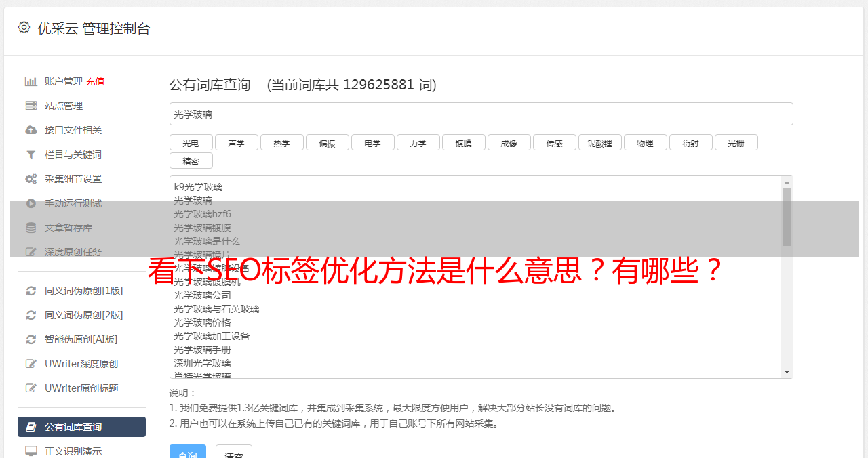
Task: Click the server icon for 站点管理
Action: pos(31,106)
